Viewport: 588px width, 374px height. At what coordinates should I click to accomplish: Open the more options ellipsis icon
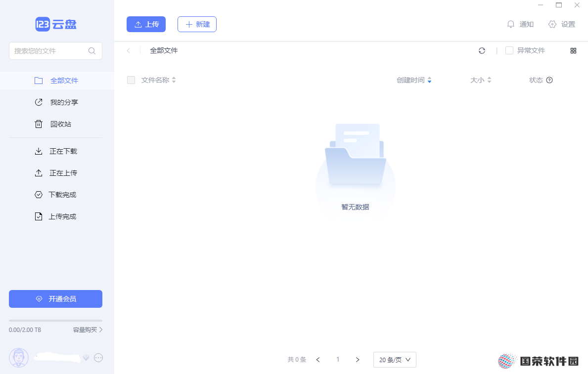coord(98,358)
